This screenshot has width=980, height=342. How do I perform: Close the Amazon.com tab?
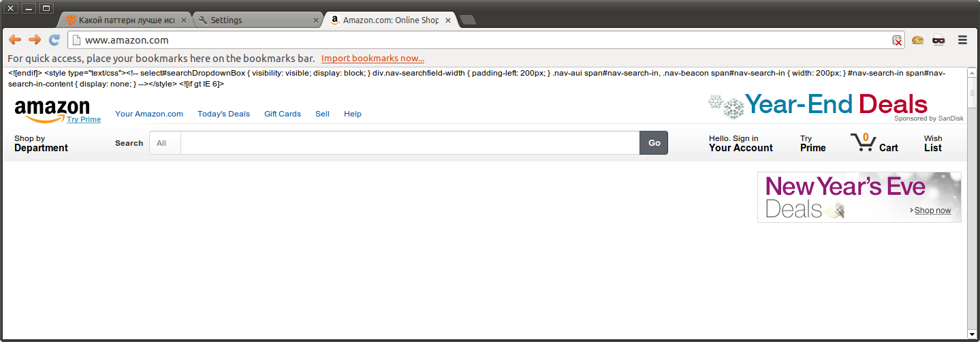[447, 20]
